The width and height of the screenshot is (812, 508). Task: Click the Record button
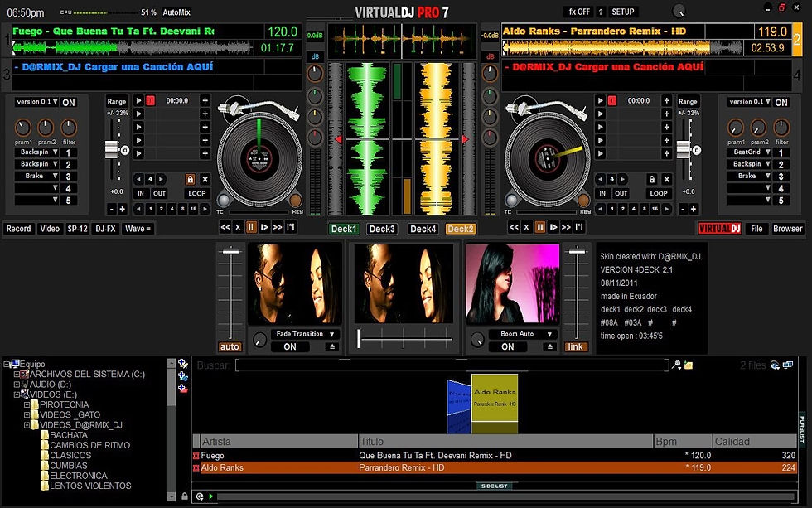coord(18,229)
